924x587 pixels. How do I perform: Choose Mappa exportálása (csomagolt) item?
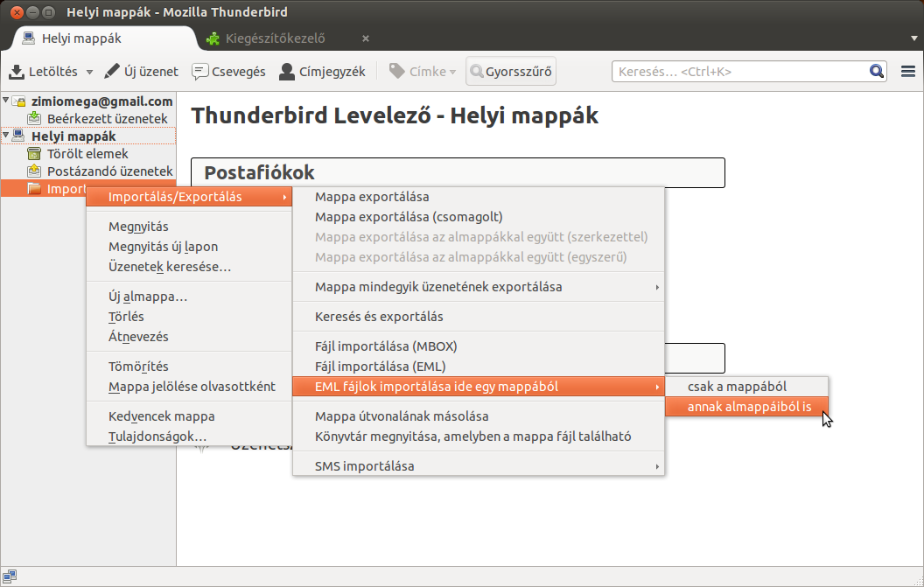click(479, 217)
